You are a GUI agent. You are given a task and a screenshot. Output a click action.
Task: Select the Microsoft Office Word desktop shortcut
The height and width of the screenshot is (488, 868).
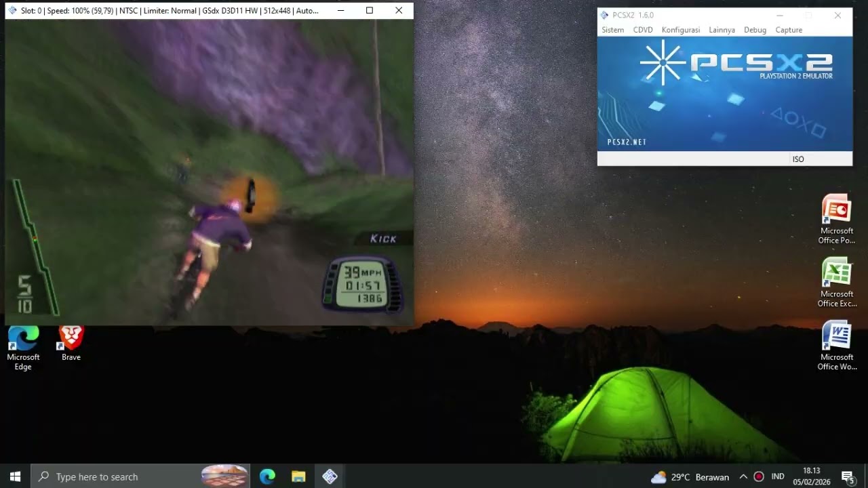[x=837, y=346]
